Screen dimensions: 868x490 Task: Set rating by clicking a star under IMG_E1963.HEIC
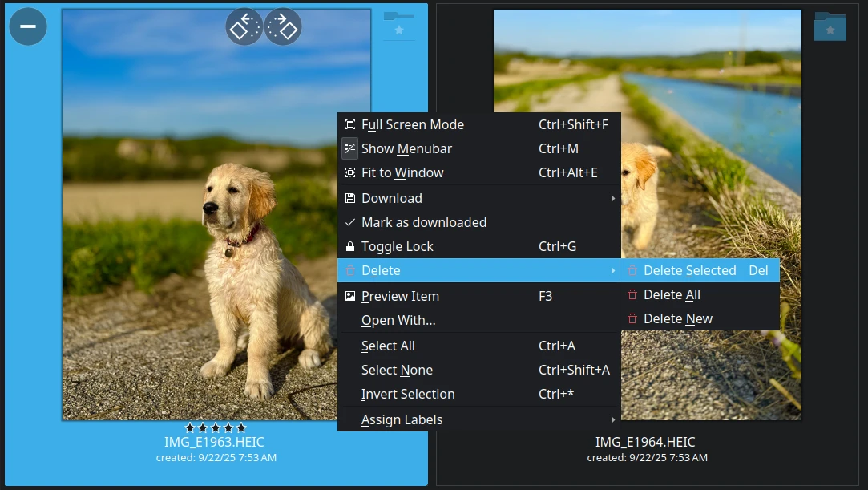click(216, 427)
